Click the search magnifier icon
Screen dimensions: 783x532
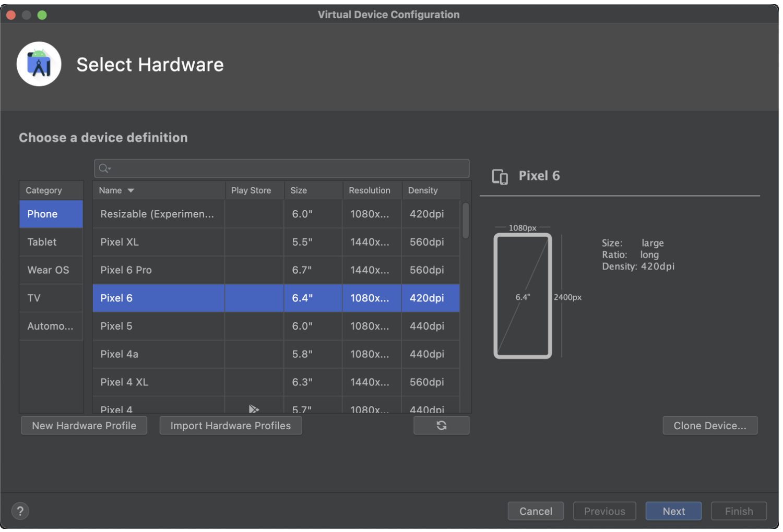pos(104,168)
